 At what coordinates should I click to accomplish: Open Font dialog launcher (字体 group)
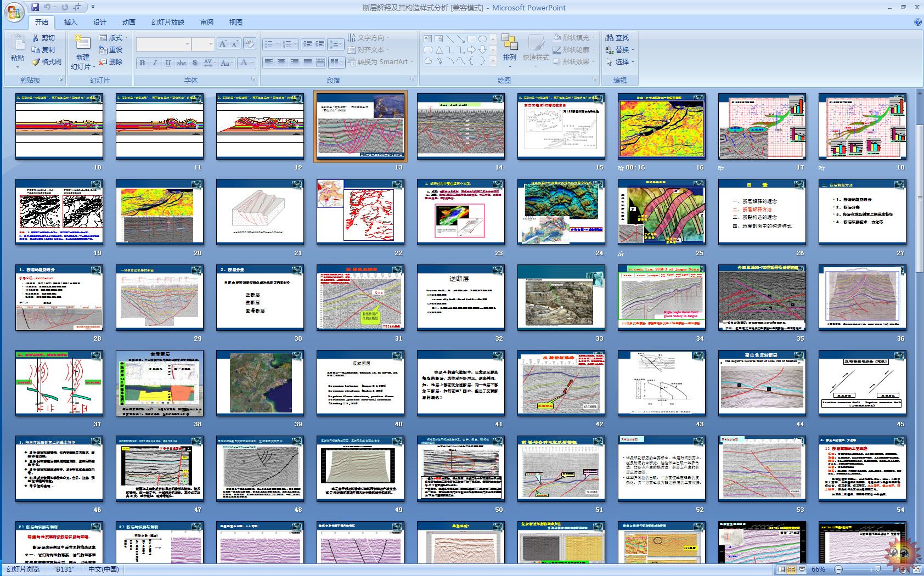[253, 80]
